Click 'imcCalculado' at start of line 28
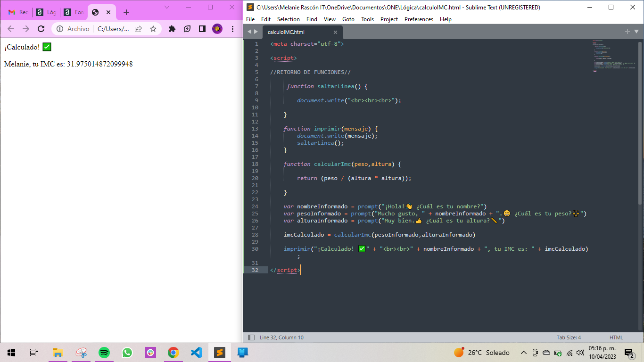Screen dimensions: 644x362 pyautogui.click(x=304, y=235)
